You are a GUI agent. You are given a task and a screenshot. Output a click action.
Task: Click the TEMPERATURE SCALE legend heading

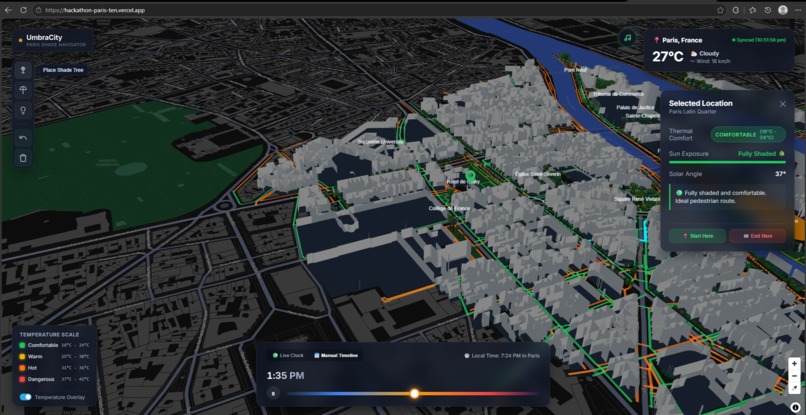click(49, 335)
